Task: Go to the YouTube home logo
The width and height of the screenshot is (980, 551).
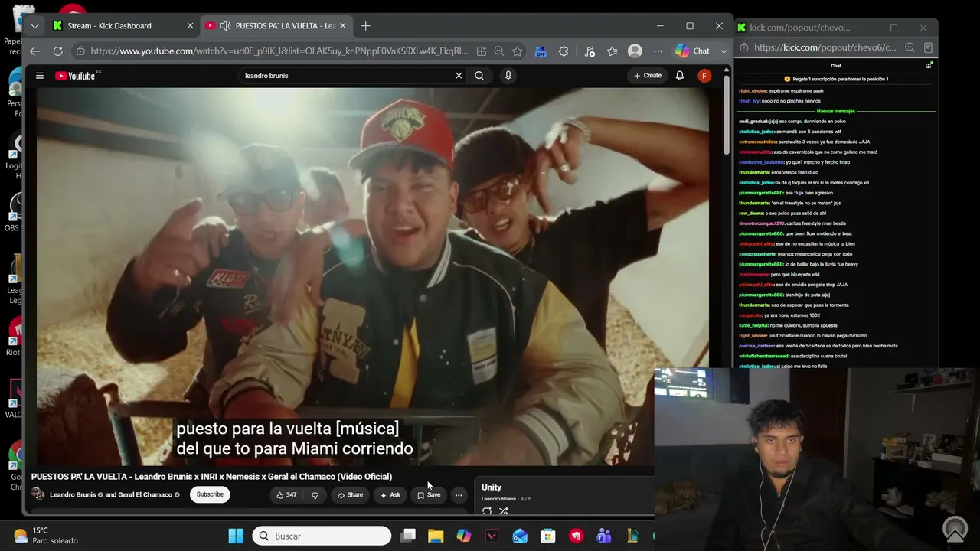Action: pyautogui.click(x=76, y=76)
